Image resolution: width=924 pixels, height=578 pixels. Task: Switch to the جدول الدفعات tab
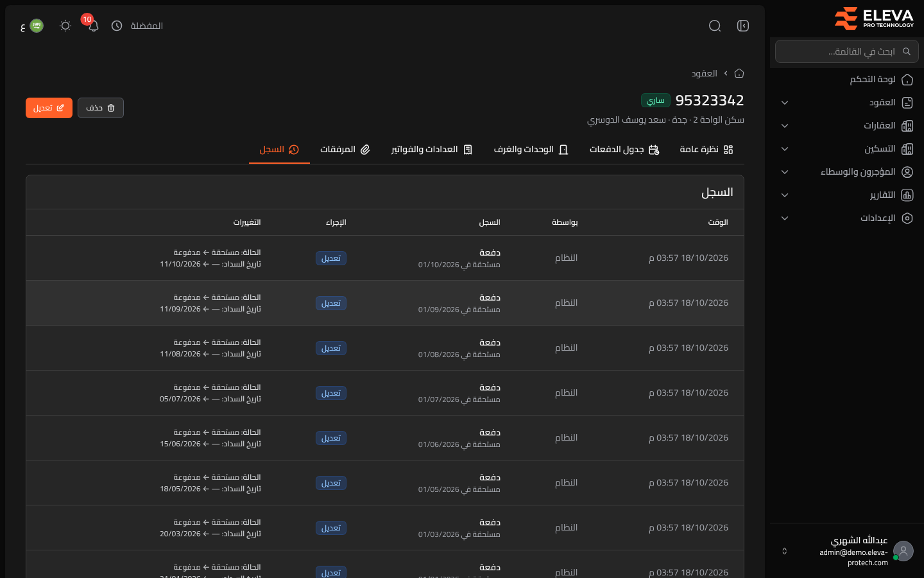(624, 150)
